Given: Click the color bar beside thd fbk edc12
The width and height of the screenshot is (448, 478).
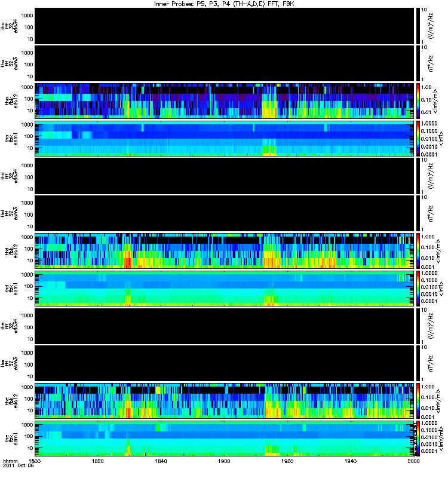Looking at the screenshot, I should point(418,251).
